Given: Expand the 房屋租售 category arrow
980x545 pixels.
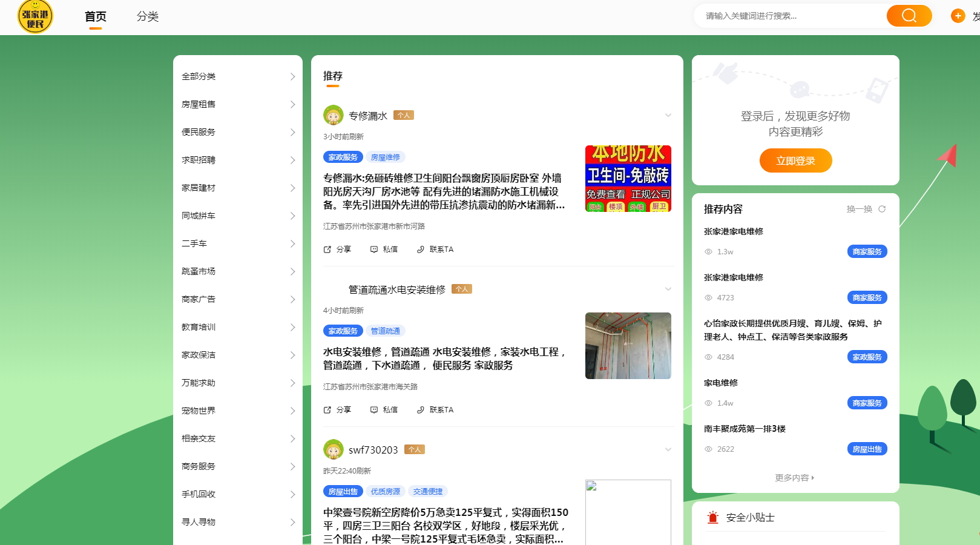Looking at the screenshot, I should point(292,104).
